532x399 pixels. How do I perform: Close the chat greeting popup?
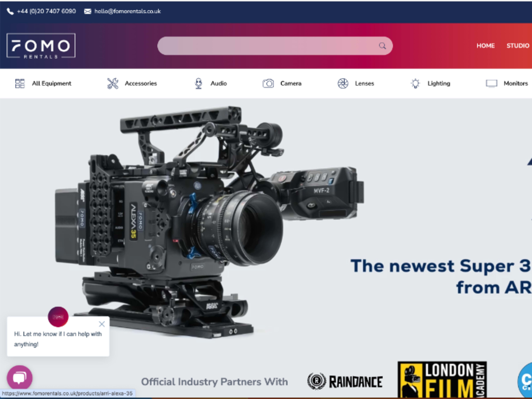pyautogui.click(x=102, y=324)
